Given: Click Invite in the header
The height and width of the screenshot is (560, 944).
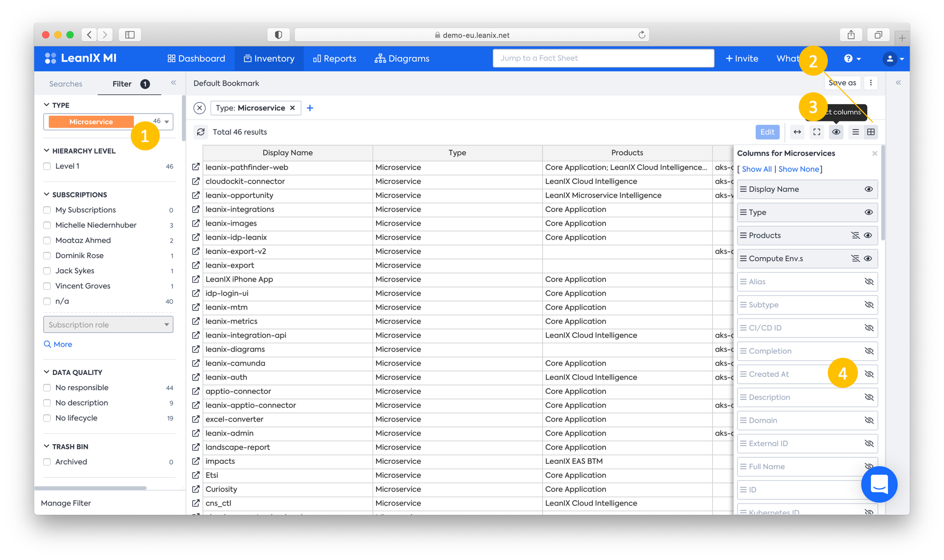Looking at the screenshot, I should 742,59.
